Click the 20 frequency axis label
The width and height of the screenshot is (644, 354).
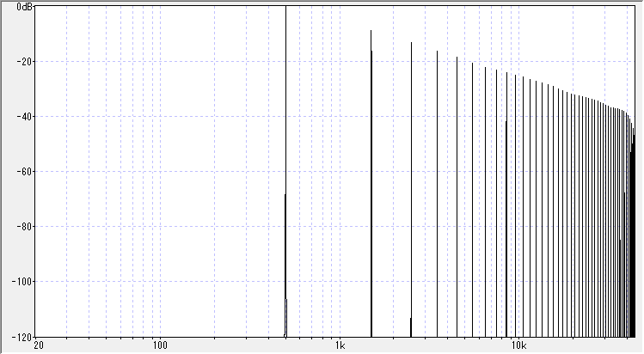pyautogui.click(x=39, y=345)
